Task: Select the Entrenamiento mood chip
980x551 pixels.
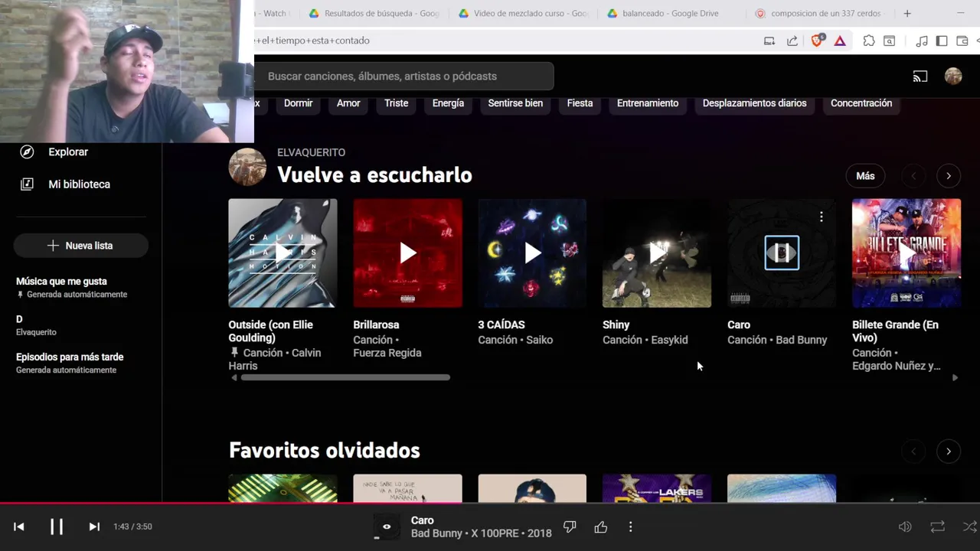Action: point(648,103)
